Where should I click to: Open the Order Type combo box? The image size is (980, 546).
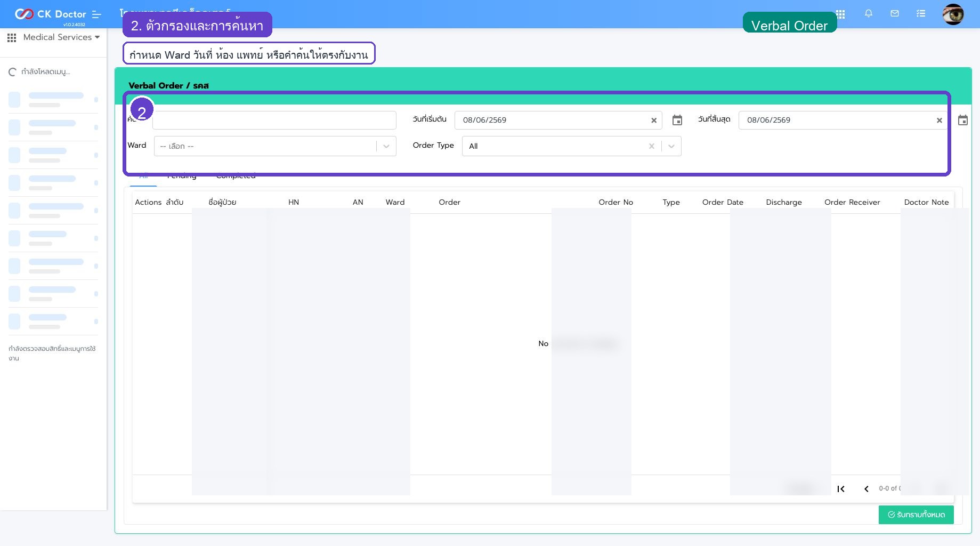571,146
